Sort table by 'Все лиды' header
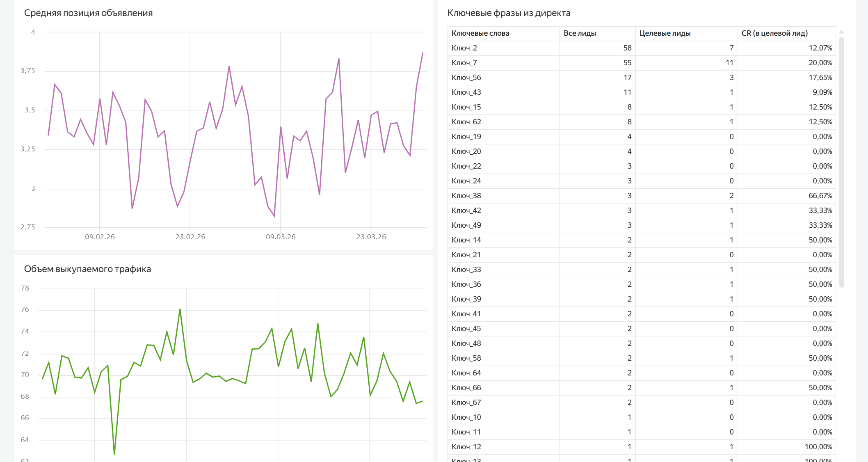The height and width of the screenshot is (462, 868). [580, 33]
